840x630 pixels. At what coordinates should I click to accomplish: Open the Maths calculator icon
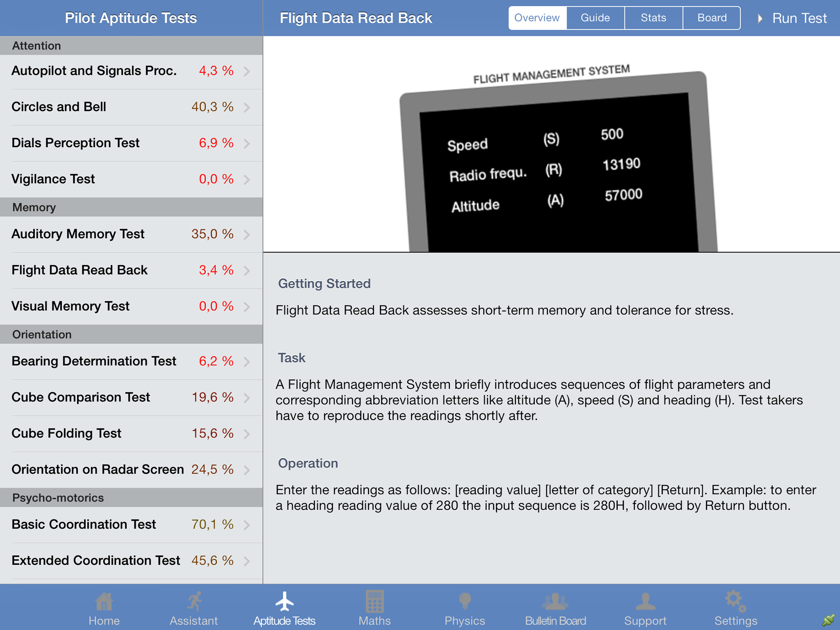pos(374,602)
